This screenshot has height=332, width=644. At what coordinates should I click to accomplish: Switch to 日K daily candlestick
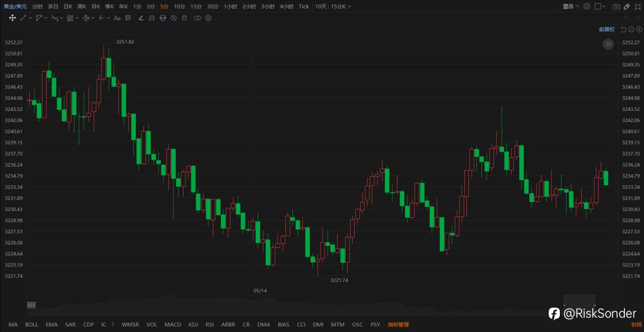tap(67, 7)
